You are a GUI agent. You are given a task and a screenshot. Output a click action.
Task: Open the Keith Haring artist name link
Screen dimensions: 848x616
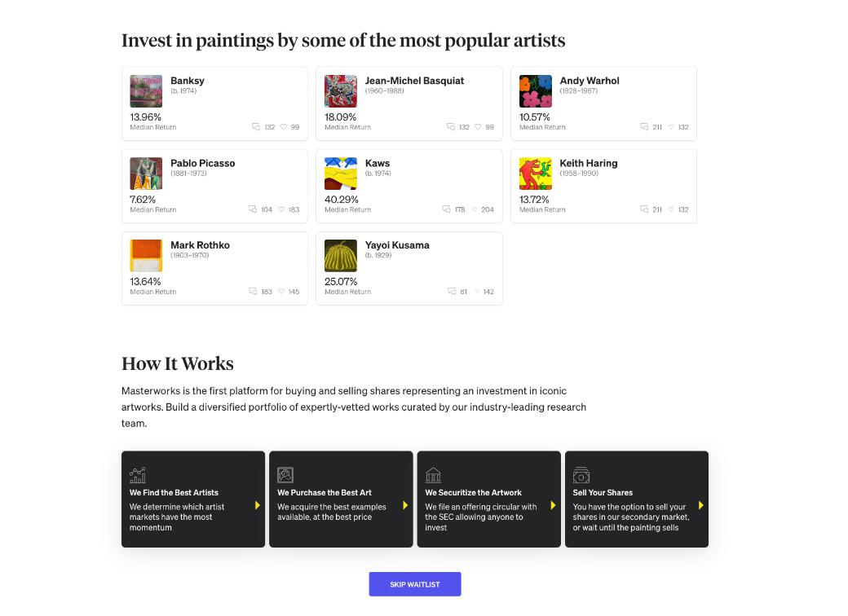[588, 163]
